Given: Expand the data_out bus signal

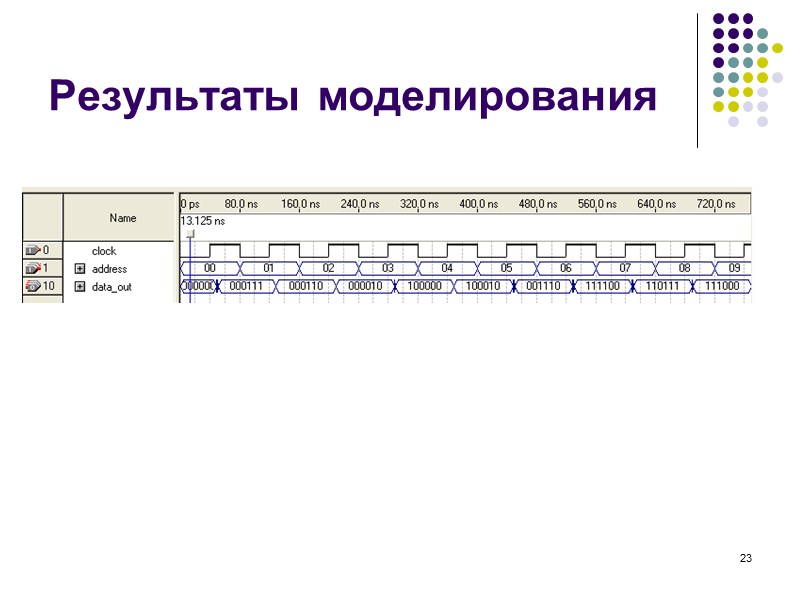Looking at the screenshot, I should click(81, 287).
